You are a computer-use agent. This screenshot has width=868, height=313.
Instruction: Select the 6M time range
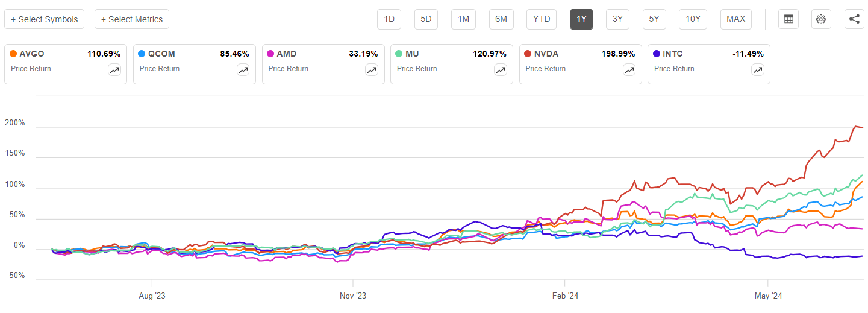(x=501, y=19)
